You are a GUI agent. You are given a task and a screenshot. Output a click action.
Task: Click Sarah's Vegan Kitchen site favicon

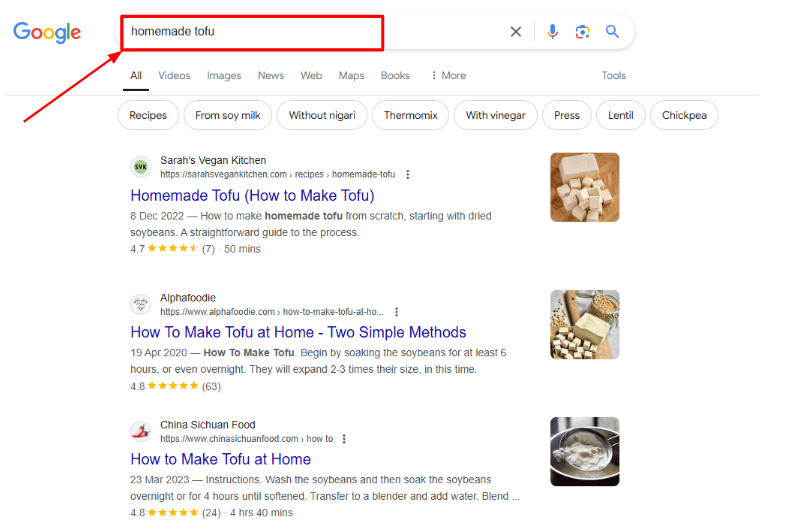click(x=141, y=167)
